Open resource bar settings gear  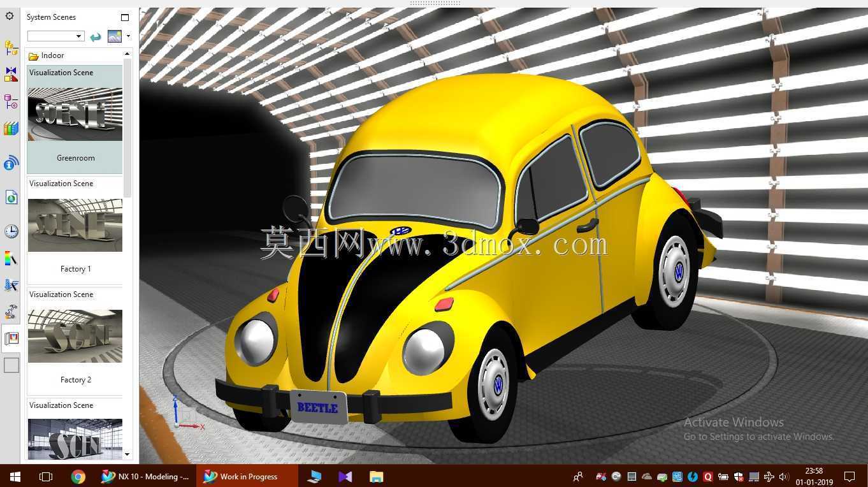(x=10, y=16)
